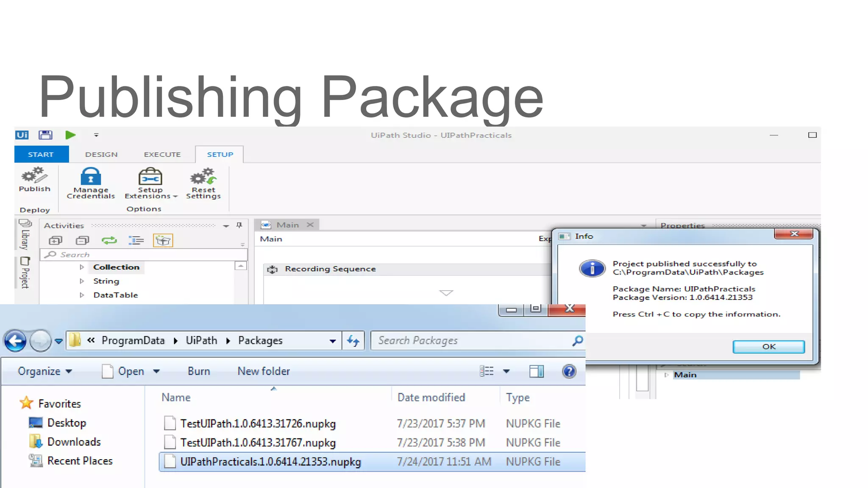Viewport: 868px width, 488px height.
Task: Open the Setup Extensions menu
Action: [x=150, y=183]
